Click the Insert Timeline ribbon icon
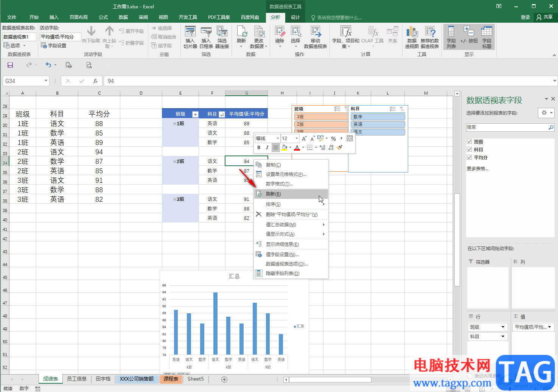The image size is (558, 392). point(206,37)
